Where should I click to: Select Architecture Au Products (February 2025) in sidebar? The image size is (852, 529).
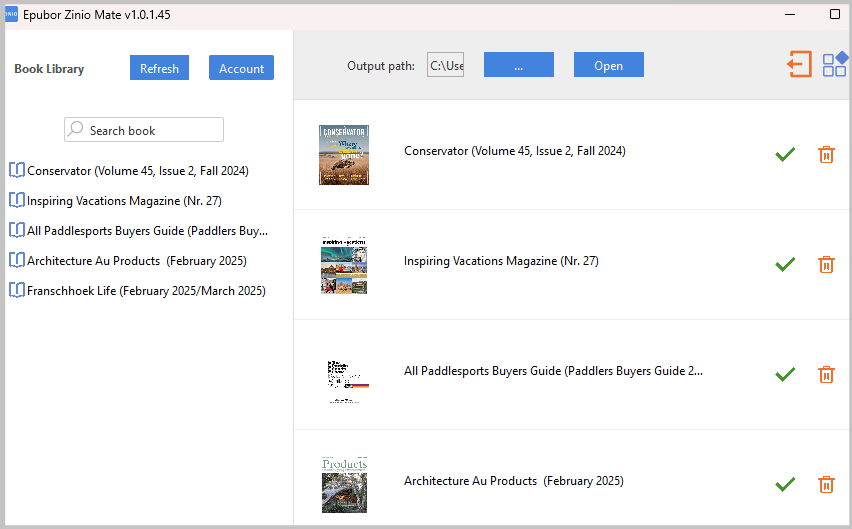pos(137,260)
